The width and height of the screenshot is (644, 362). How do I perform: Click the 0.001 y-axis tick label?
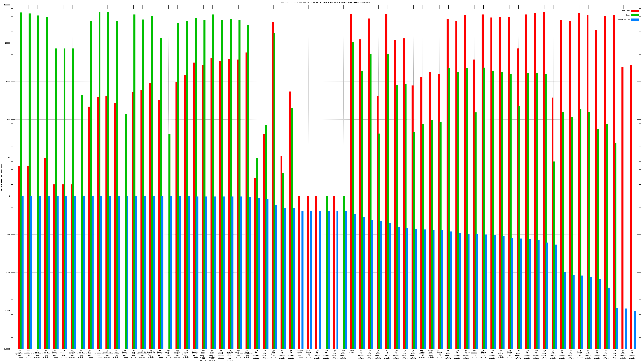tap(8, 311)
